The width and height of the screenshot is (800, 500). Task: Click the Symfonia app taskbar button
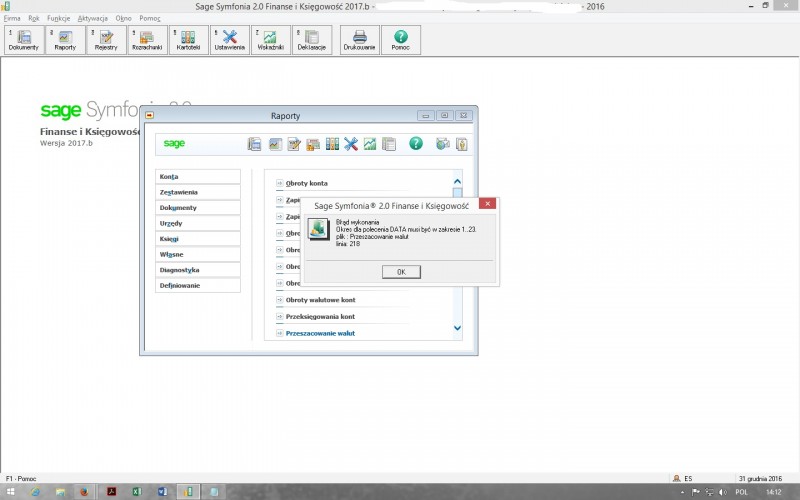point(188,492)
